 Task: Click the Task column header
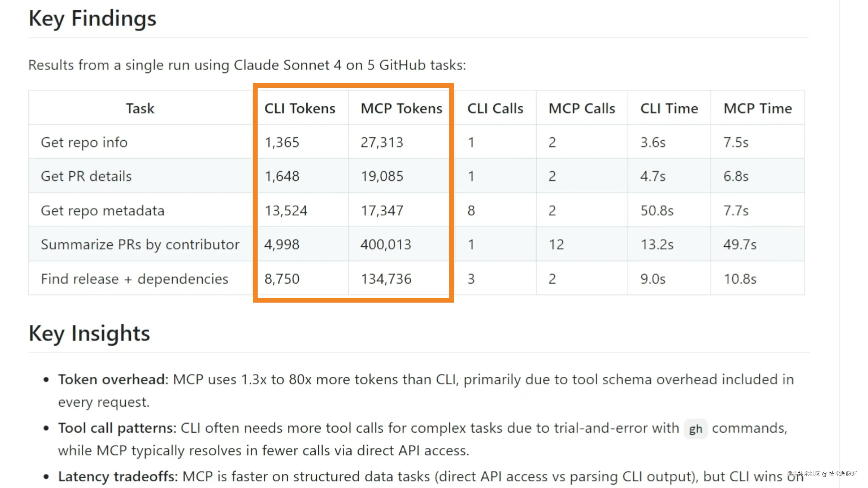[140, 108]
